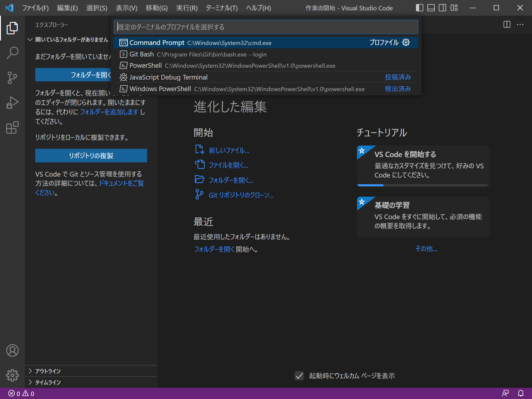This screenshot has height=399, width=532.
Task: Click 新しいファイル... link
Action: click(229, 150)
